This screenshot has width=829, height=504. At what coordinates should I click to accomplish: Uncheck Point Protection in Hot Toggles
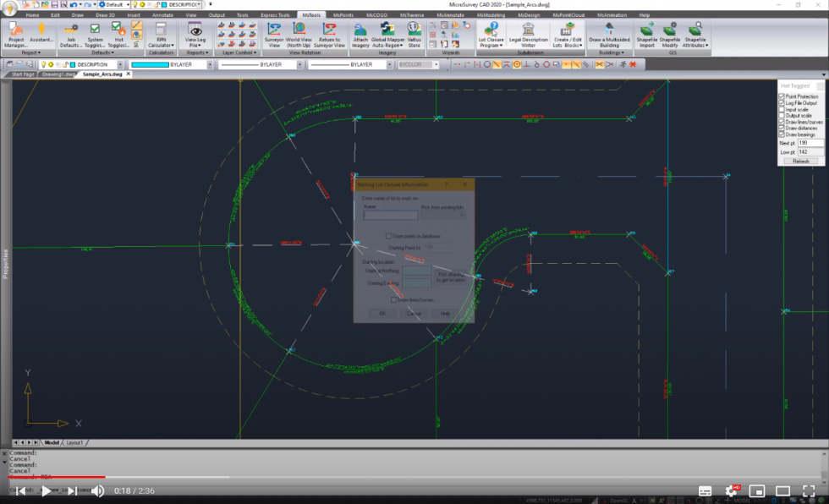781,96
